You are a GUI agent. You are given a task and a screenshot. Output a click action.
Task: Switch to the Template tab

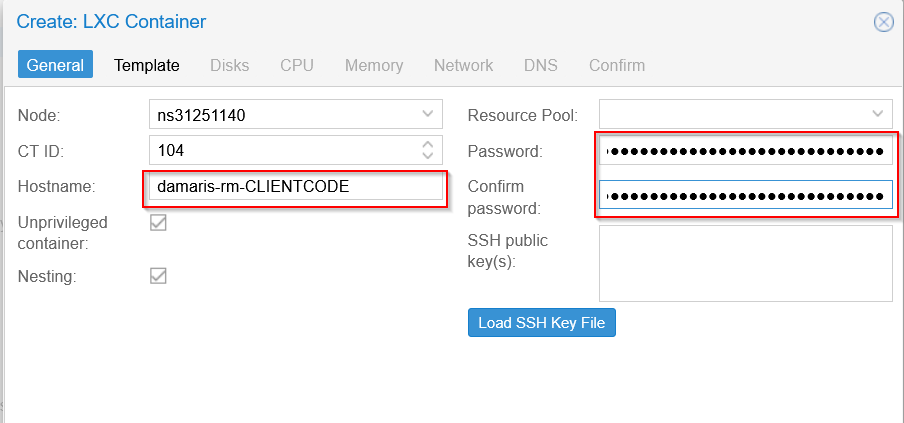click(146, 65)
